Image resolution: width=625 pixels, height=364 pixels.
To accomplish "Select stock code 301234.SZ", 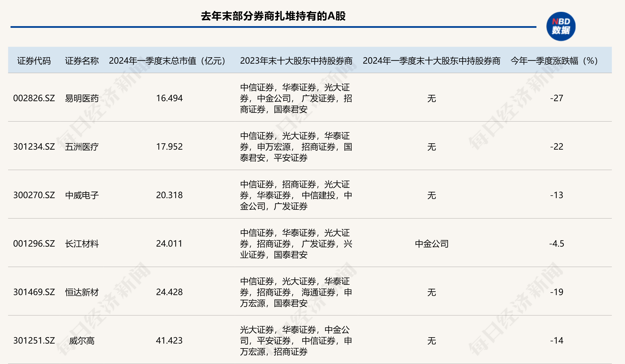I will tap(34, 147).
